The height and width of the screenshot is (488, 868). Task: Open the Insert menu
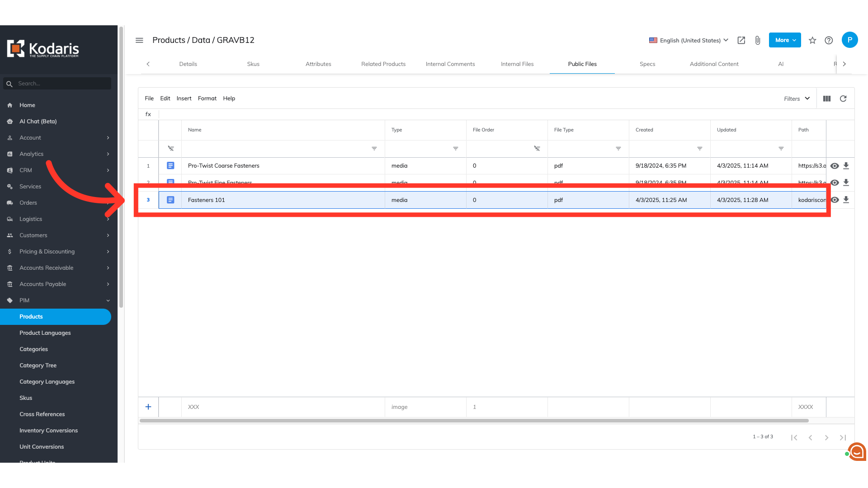coord(184,99)
